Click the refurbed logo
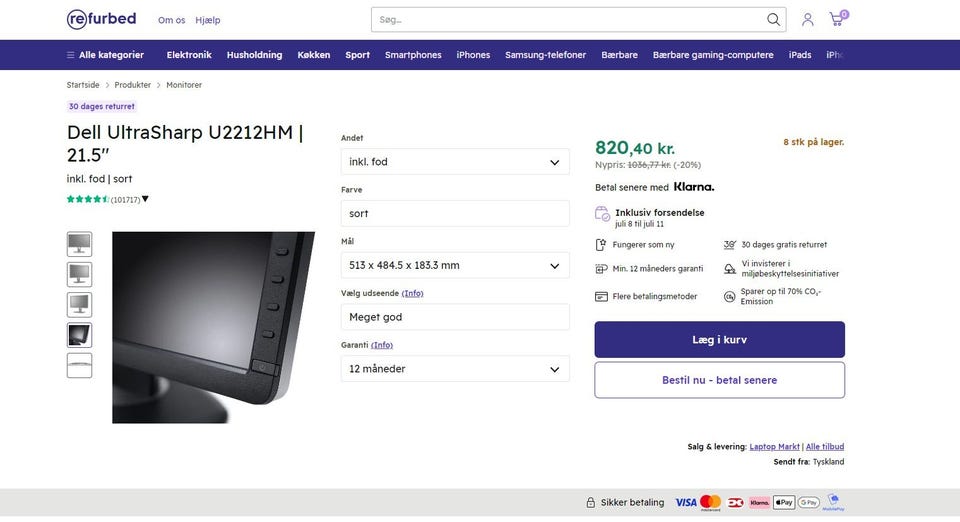 click(101, 19)
